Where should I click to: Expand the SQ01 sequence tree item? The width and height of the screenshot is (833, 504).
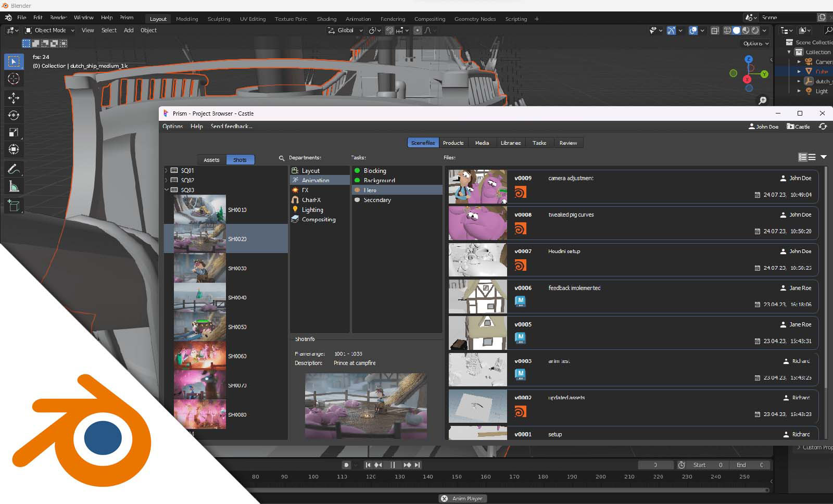(167, 170)
